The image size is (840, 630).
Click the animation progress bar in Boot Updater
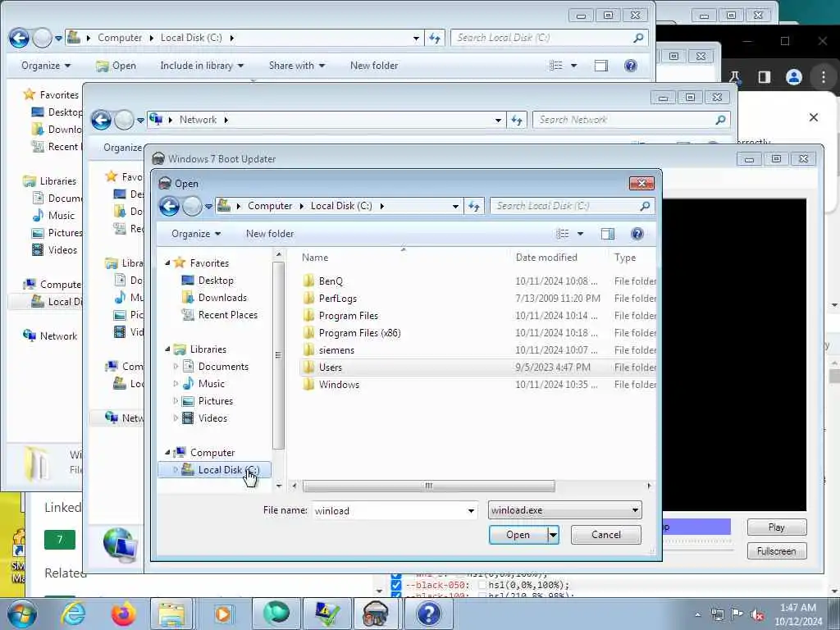pyautogui.click(x=696, y=527)
